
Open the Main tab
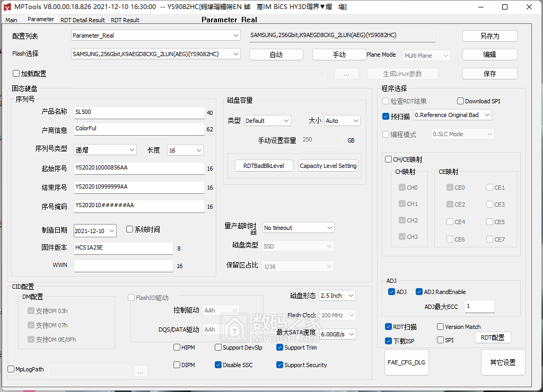click(11, 20)
